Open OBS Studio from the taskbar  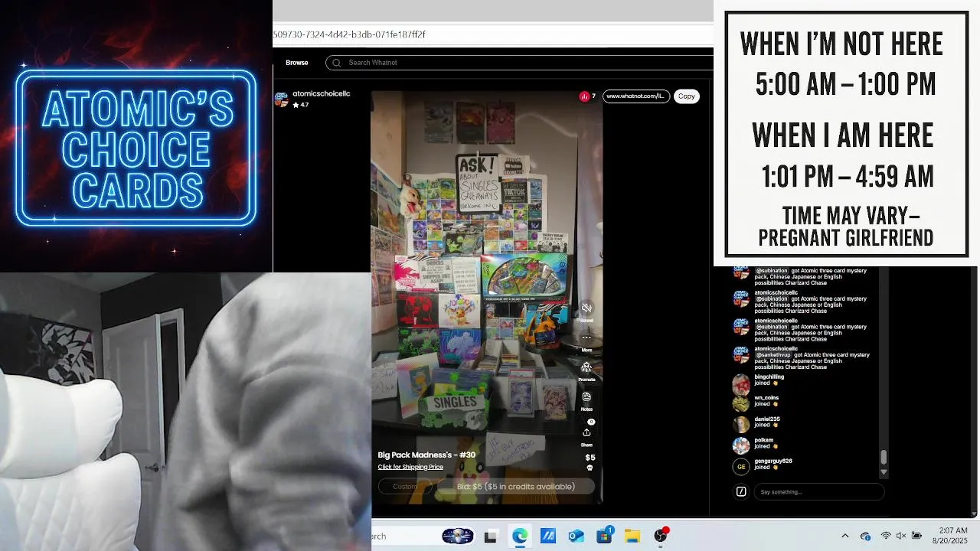[661, 536]
